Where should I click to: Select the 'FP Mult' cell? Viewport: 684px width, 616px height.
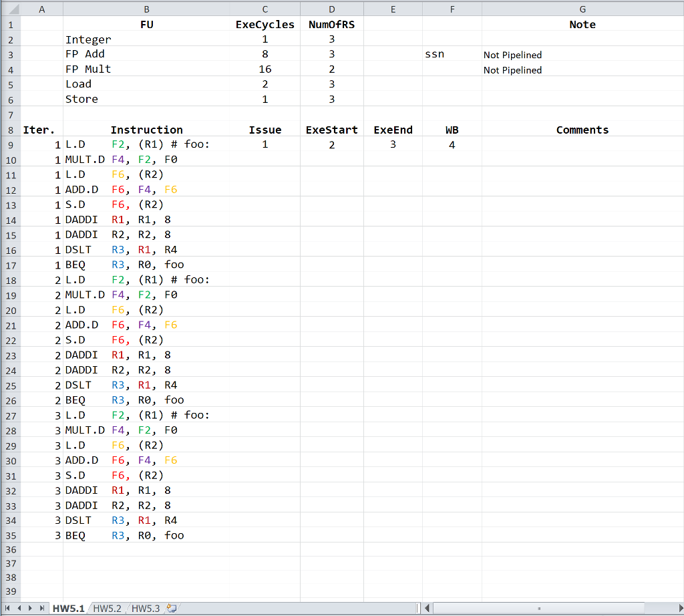coord(146,69)
